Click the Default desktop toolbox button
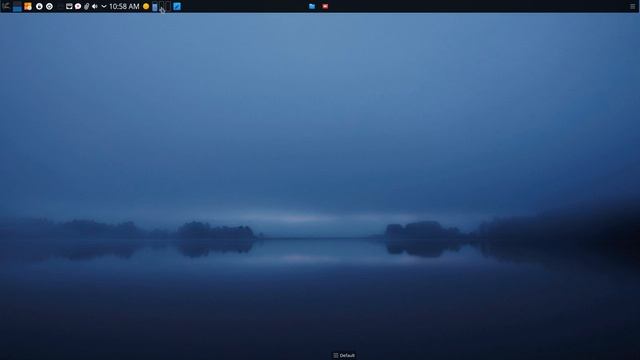Image resolution: width=640 pixels, height=360 pixels. click(x=344, y=356)
